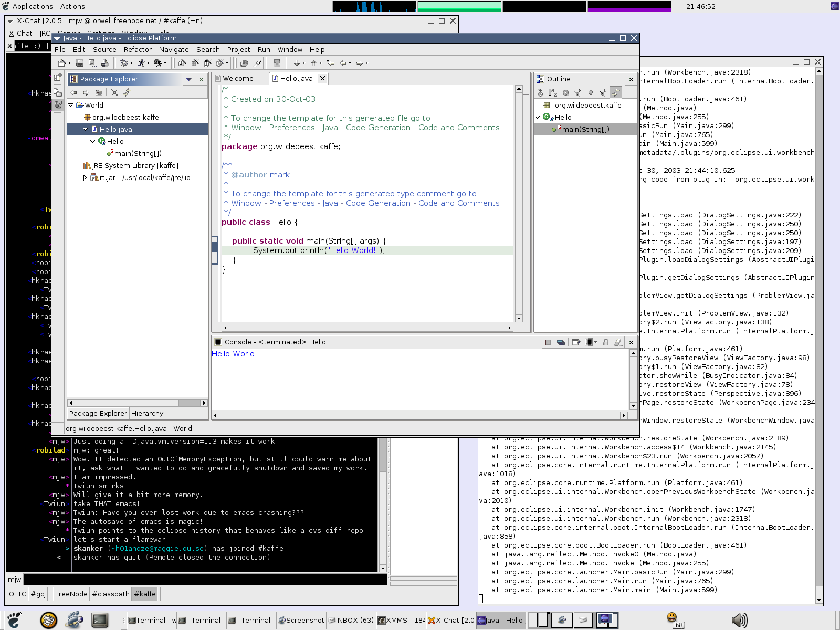Click the Last Edit Location icon
Image resolution: width=840 pixels, height=630 pixels.
click(330, 63)
